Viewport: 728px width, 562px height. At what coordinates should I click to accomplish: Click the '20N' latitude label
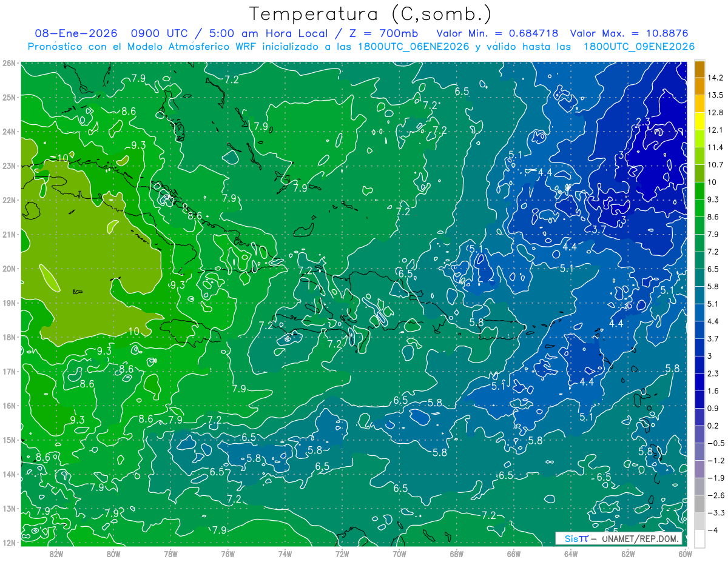[8, 269]
